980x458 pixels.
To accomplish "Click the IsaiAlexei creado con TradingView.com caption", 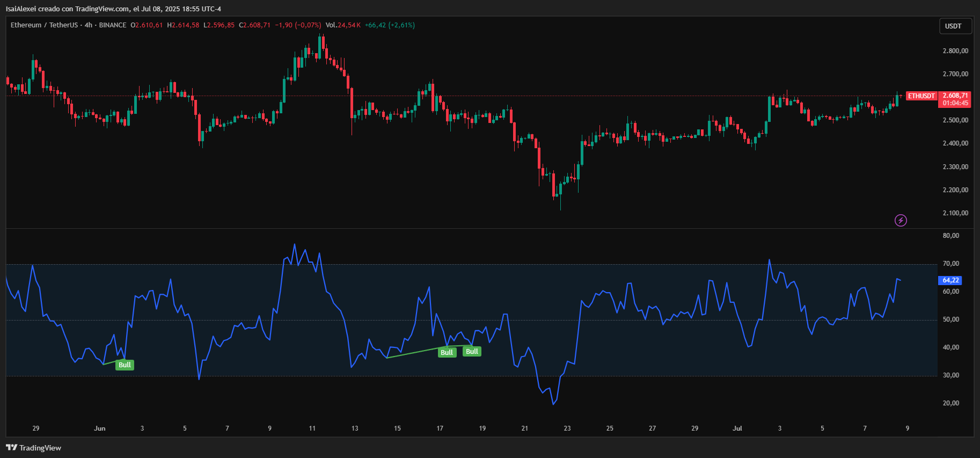I will [x=113, y=9].
